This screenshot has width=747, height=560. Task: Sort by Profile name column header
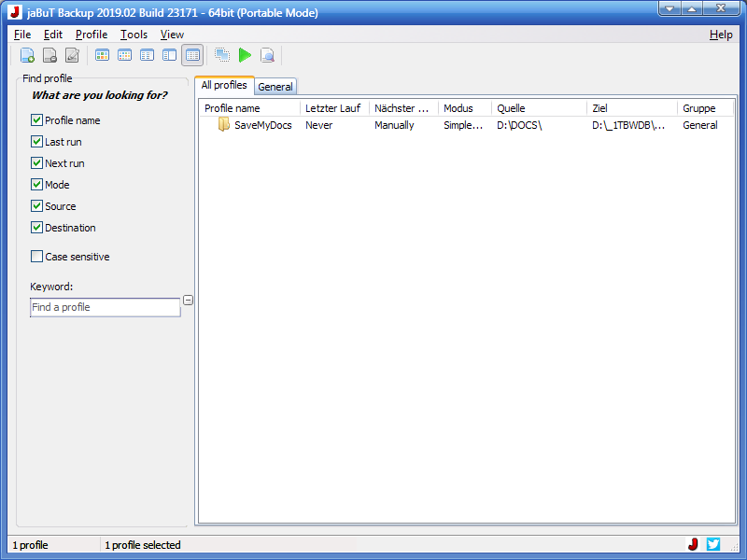(249, 108)
